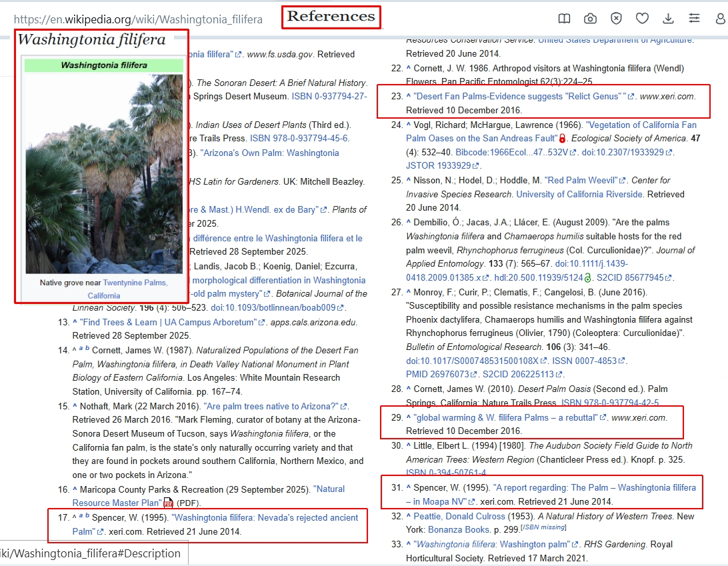Click the camera snapshot icon
Image resolution: width=728 pixels, height=566 pixels.
coord(590,19)
